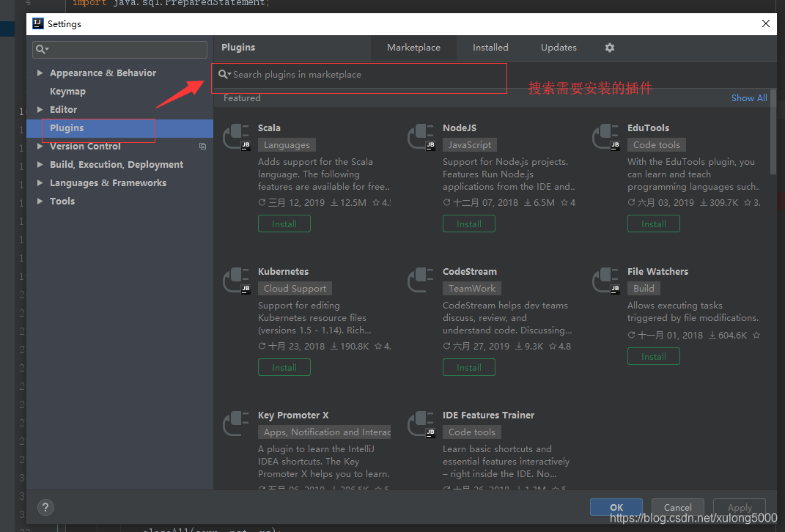Click the Featured section heading

pos(242,98)
